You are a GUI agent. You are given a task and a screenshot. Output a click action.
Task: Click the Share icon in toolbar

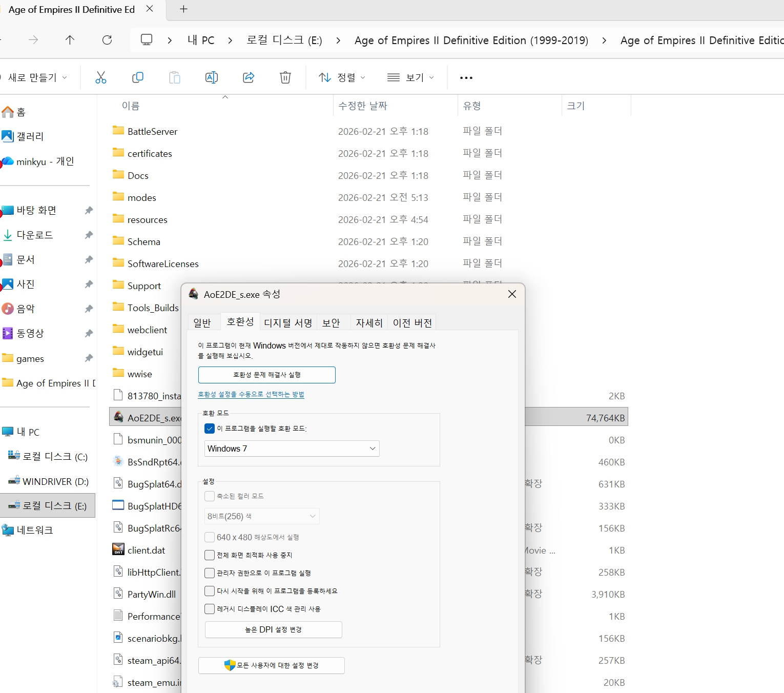pos(249,77)
